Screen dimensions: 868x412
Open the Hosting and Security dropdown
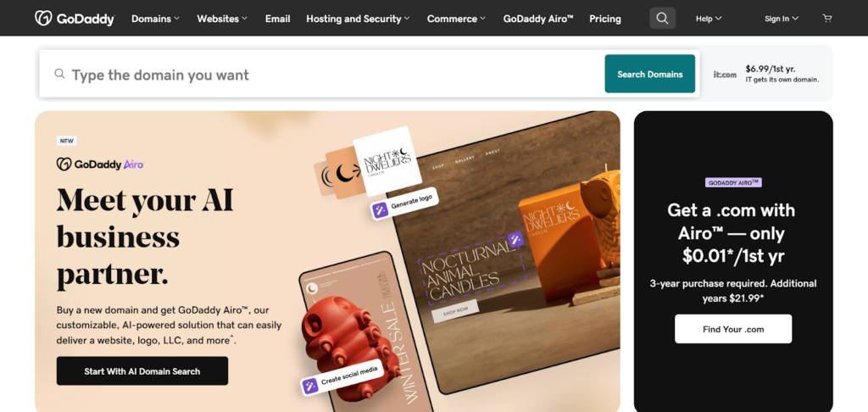(x=359, y=19)
